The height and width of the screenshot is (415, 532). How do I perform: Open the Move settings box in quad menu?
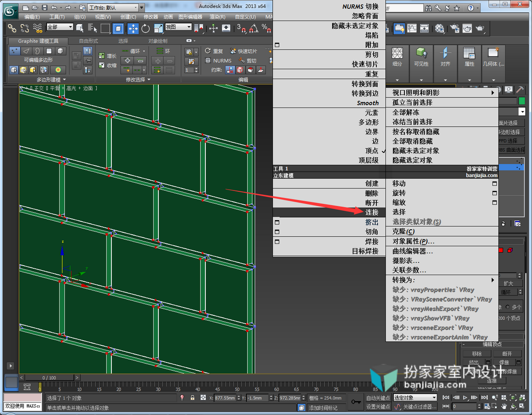pos(494,184)
